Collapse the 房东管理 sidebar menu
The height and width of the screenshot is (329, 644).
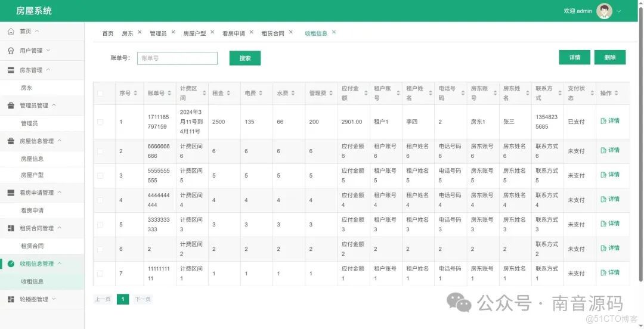48,70
